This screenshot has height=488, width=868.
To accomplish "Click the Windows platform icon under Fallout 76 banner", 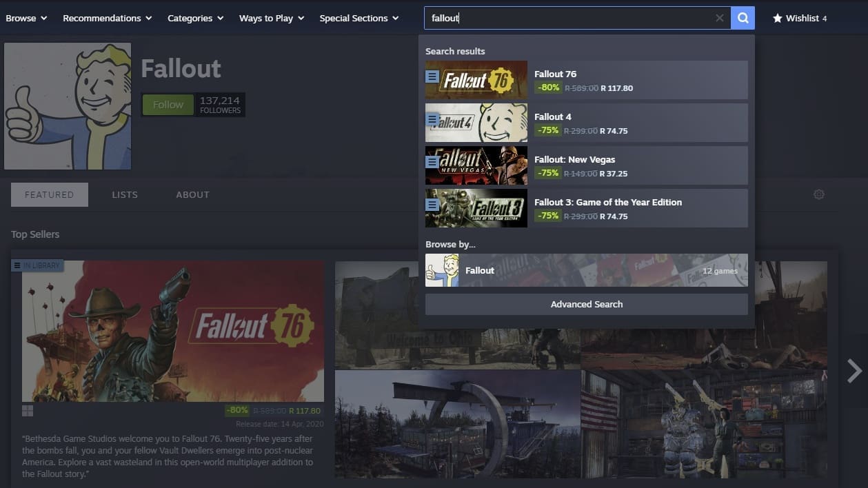I will pos(28,411).
